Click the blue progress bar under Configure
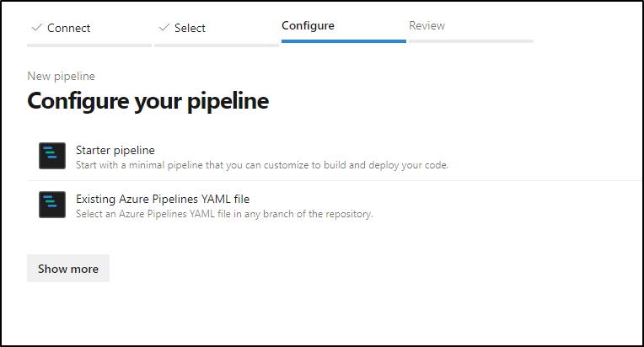Image resolution: width=644 pixels, height=347 pixels. pyautogui.click(x=344, y=41)
